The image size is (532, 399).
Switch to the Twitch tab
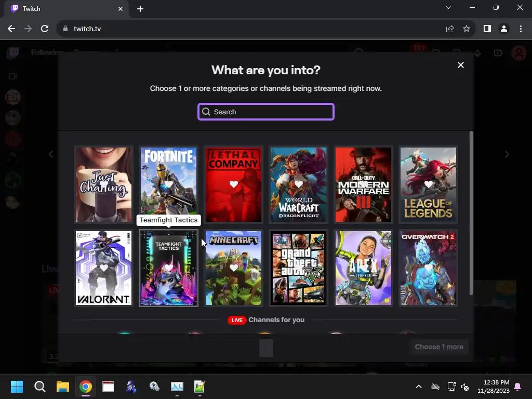(66, 9)
